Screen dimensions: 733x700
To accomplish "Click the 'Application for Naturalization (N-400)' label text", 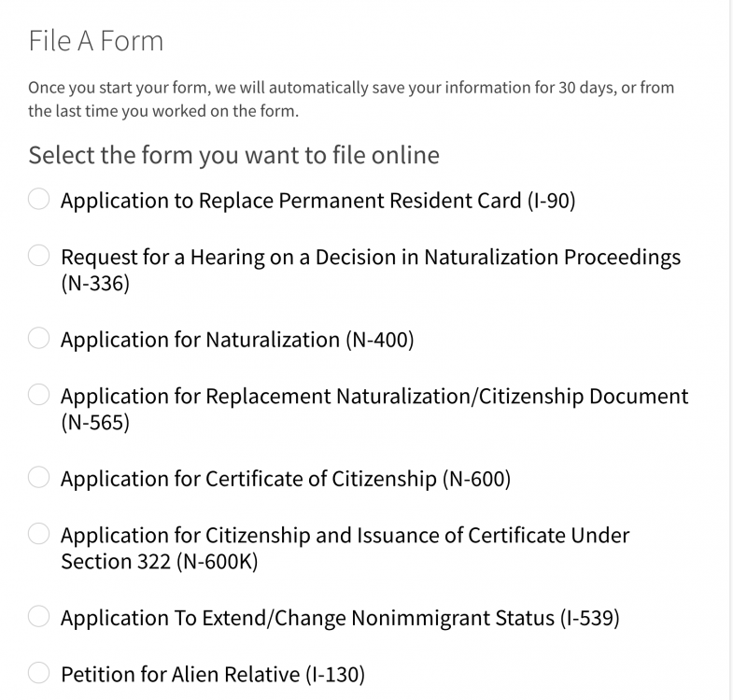I will (x=237, y=340).
